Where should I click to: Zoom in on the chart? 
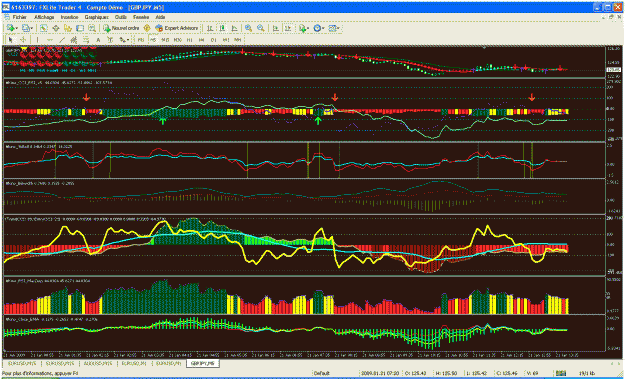pos(248,28)
